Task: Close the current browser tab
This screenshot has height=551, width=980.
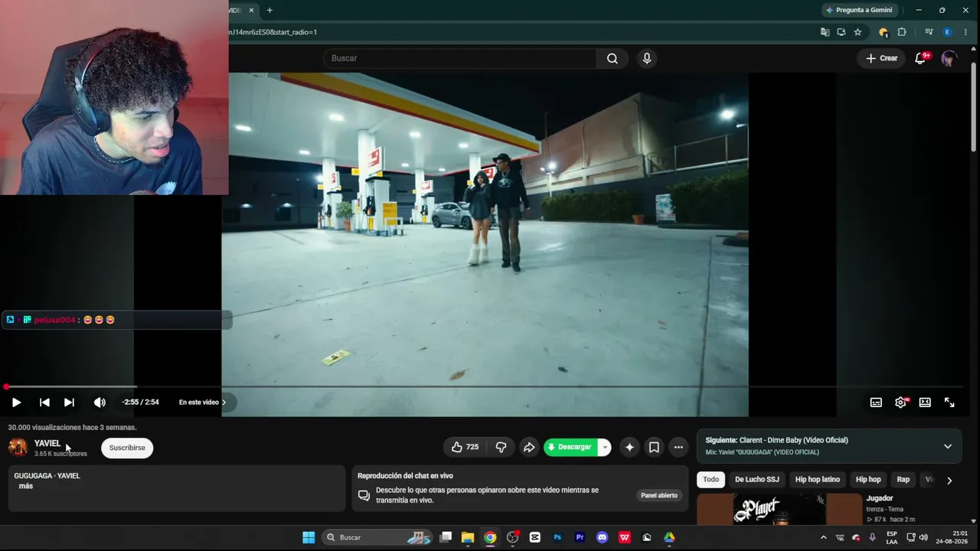Action: tap(251, 10)
